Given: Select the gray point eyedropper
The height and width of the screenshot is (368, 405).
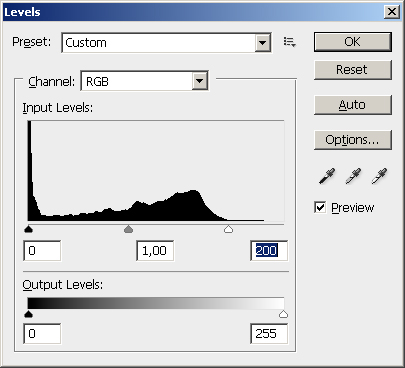Looking at the screenshot, I should [x=353, y=176].
